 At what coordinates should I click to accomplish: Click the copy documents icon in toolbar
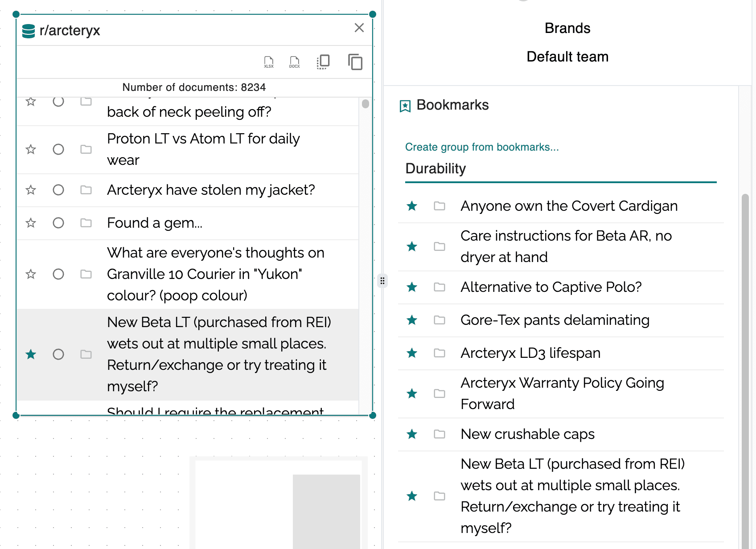click(x=355, y=62)
